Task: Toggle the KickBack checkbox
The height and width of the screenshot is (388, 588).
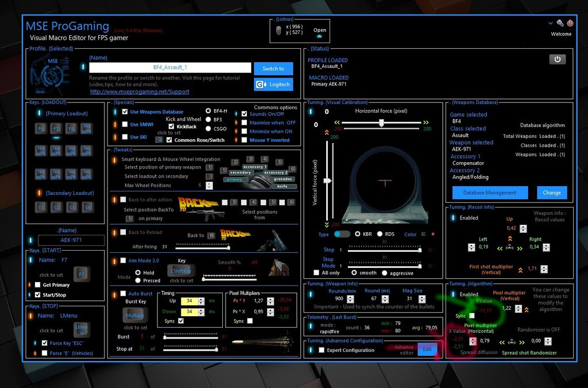Action: coord(171,126)
